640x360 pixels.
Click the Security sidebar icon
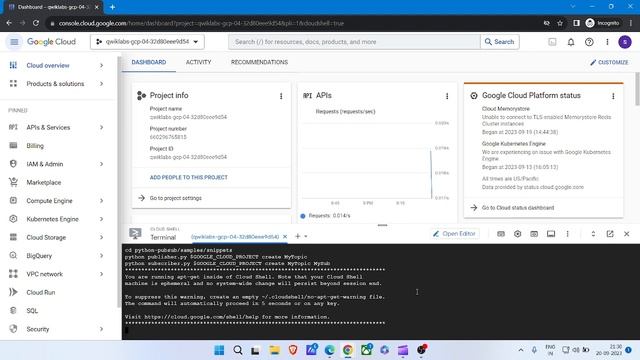point(13,329)
